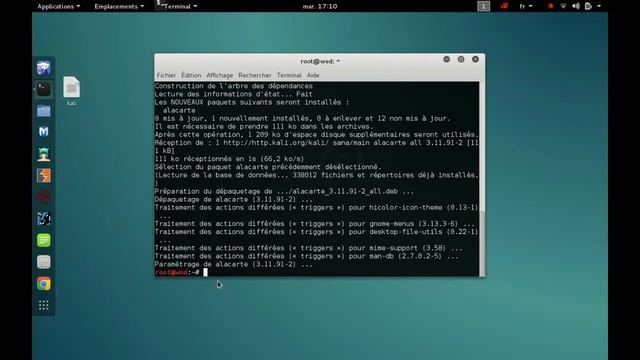
Task: Click the line mentioning 'gnome-menus (3.13.3-6)'
Action: point(314,224)
